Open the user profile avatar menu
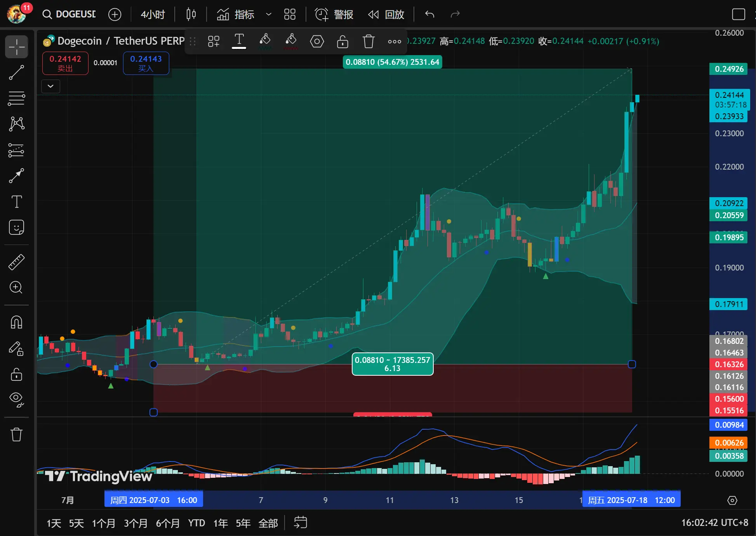The image size is (756, 536). coord(17,14)
